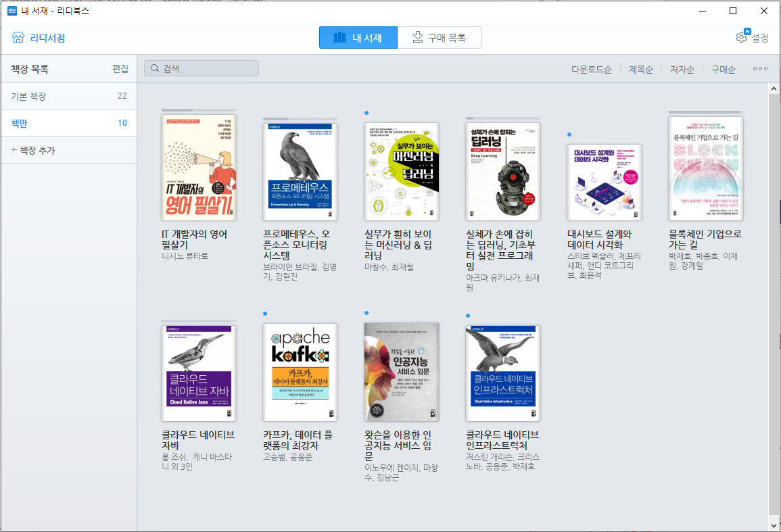Click title text 왓슨을 이용한 인공지능 서비스 입문

[398, 445]
